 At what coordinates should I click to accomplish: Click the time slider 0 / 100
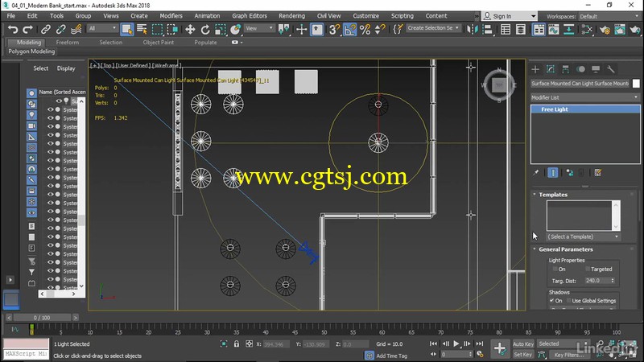[42, 318]
